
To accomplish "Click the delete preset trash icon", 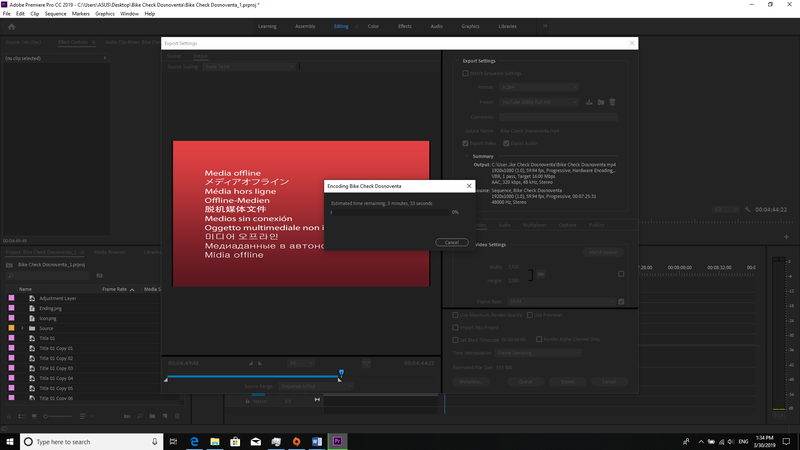I will pyautogui.click(x=613, y=102).
